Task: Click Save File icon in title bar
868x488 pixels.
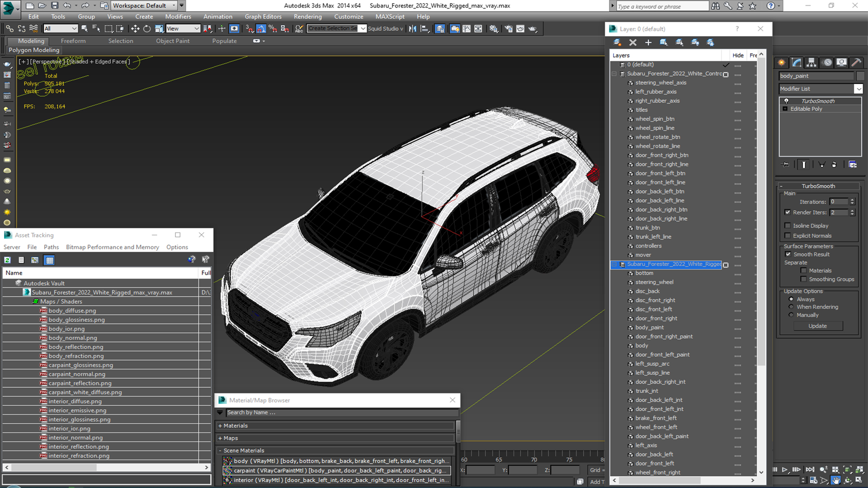Action: (x=54, y=5)
